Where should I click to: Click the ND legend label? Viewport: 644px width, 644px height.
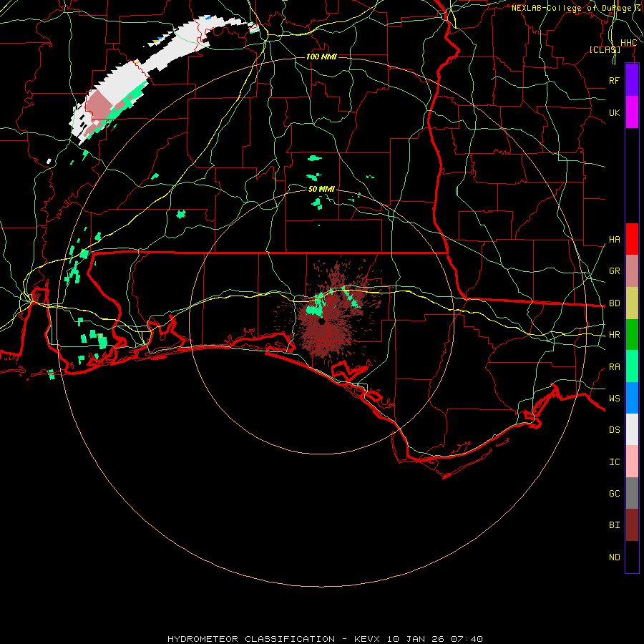tap(614, 557)
